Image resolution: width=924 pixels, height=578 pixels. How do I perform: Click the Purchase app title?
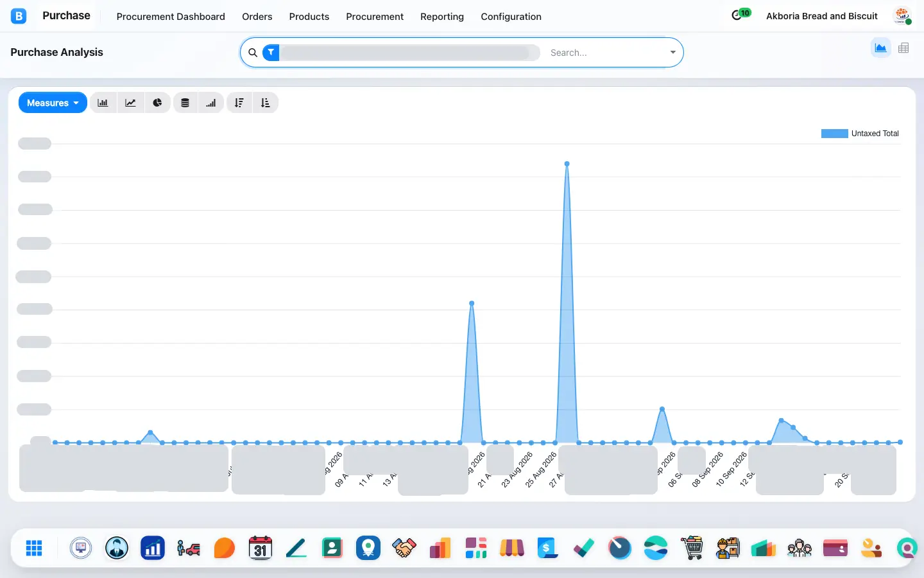point(66,15)
